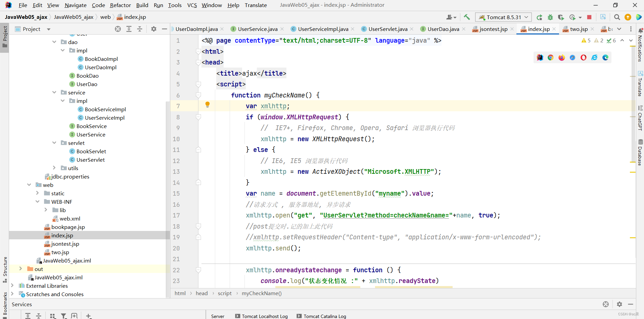
Task: Go to next highlighted error arrow
Action: [x=631, y=40]
